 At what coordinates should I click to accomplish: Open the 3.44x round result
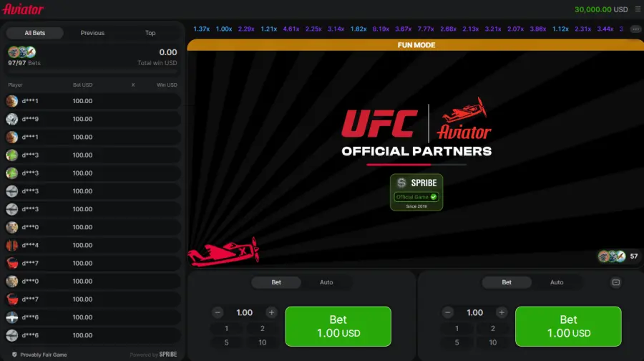tap(605, 29)
